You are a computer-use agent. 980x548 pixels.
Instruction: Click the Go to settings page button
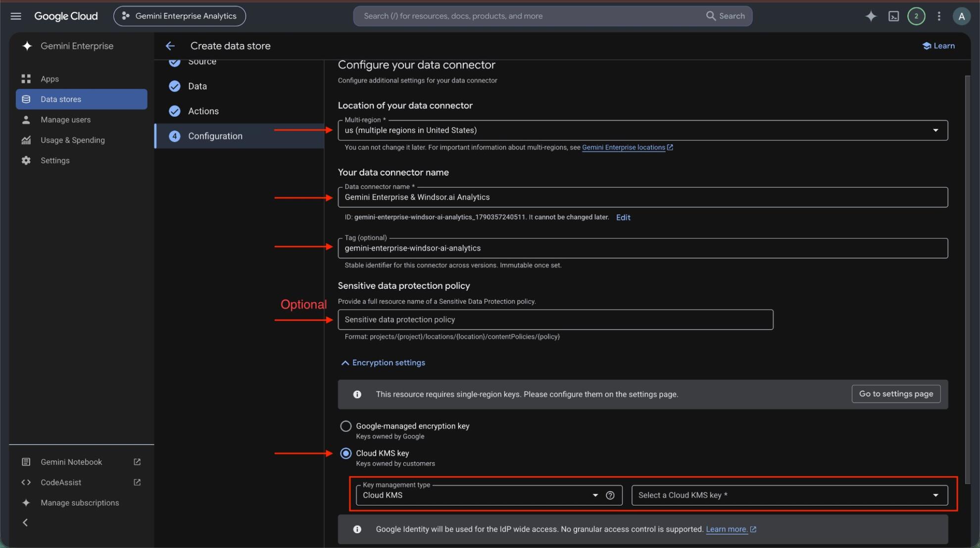896,394
